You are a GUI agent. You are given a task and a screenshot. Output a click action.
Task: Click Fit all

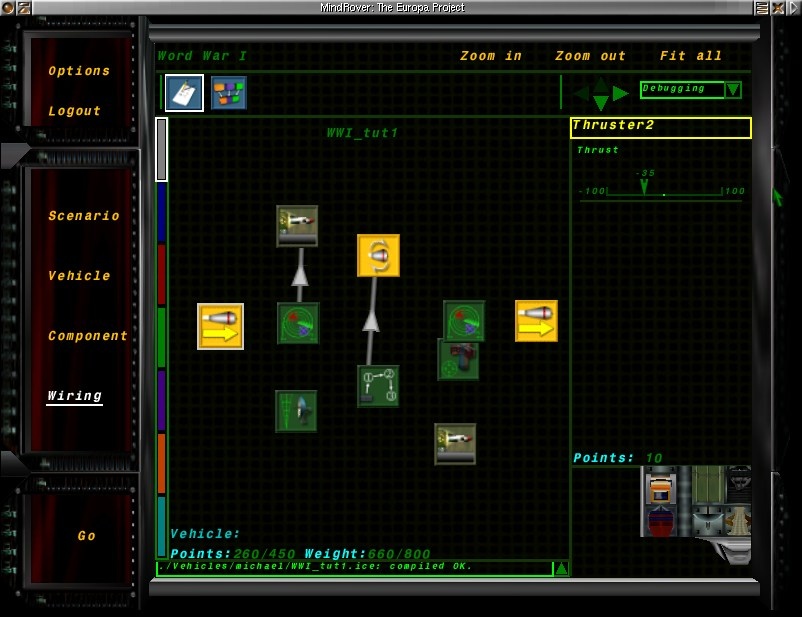coord(690,56)
